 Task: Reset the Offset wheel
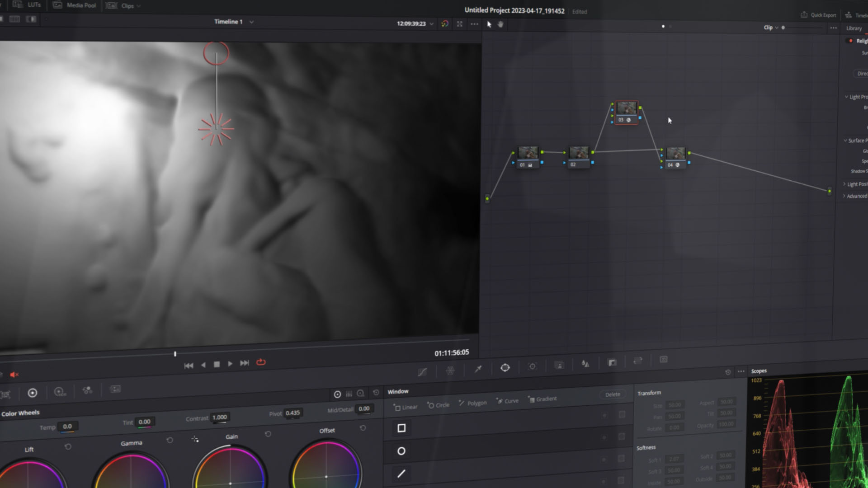[x=363, y=428]
